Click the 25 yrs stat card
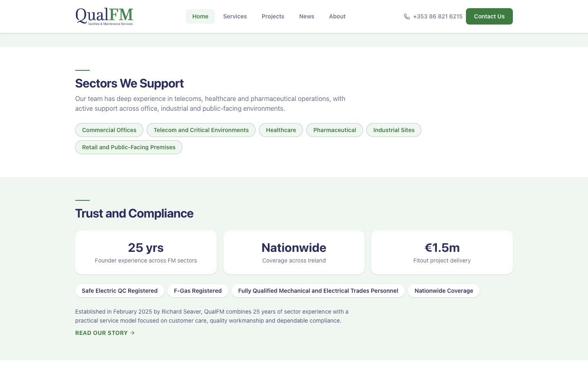Viewport: 588px width, 368px height. pos(146,252)
